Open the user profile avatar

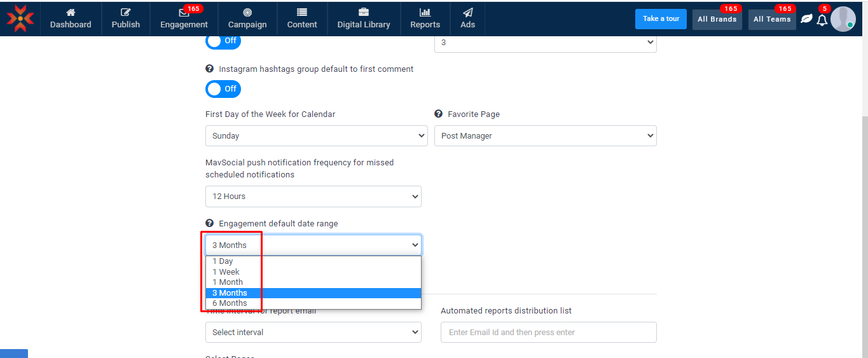tap(843, 19)
